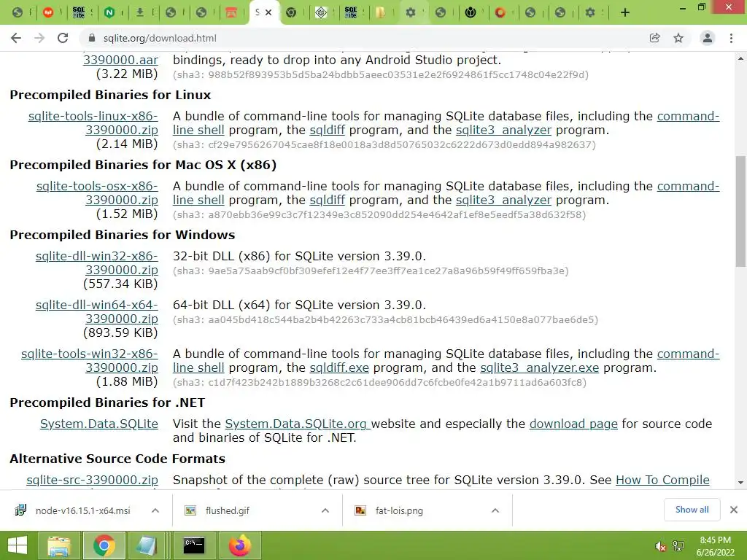Reload the sqlite.org download page
The width and height of the screenshot is (747, 560).
63,38
